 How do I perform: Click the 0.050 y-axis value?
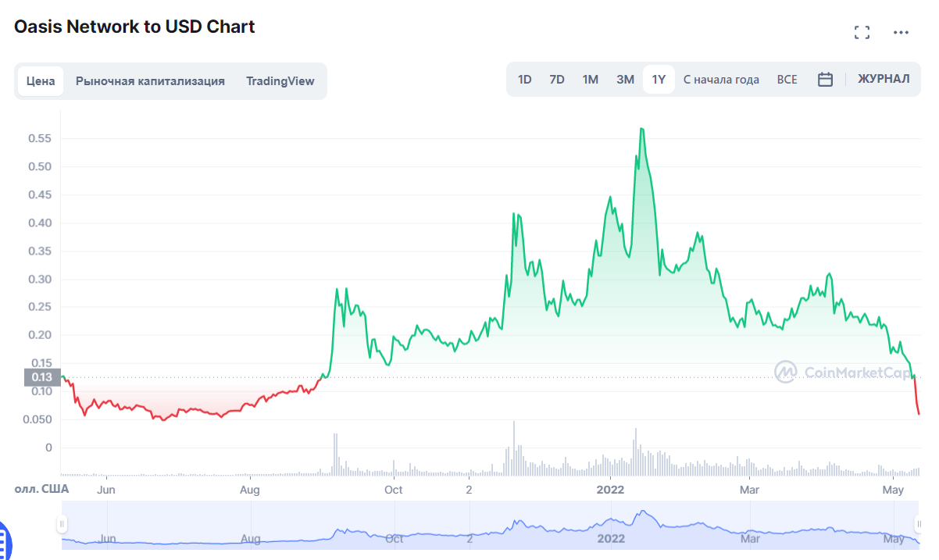(x=37, y=419)
